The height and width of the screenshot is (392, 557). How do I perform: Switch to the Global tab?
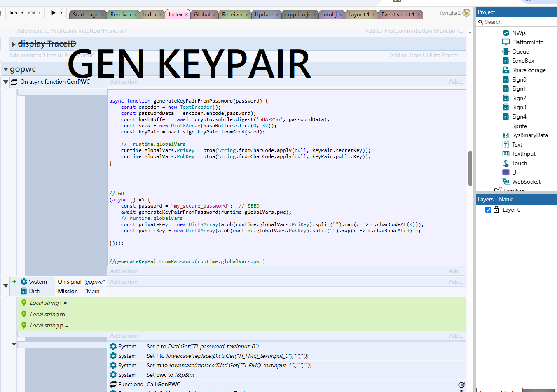coord(202,14)
